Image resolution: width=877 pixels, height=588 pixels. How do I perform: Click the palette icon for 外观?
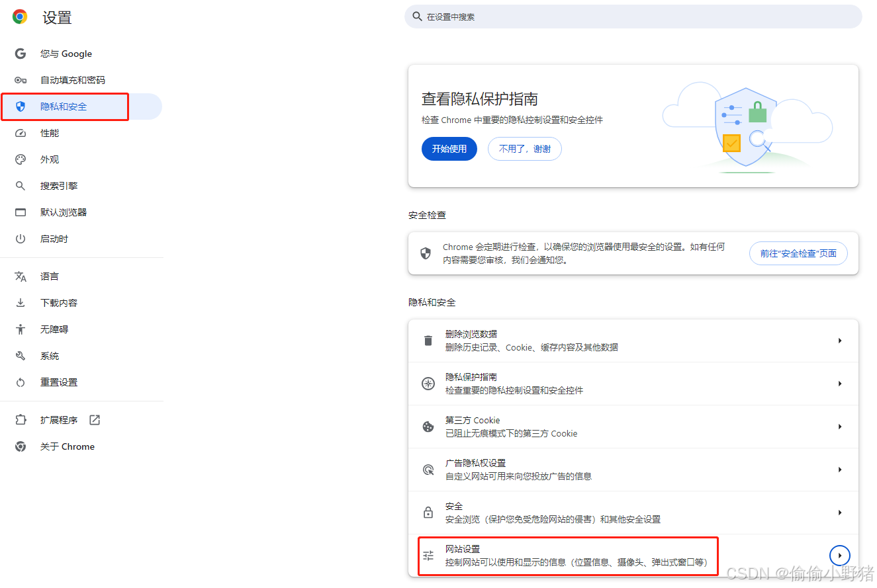21,159
